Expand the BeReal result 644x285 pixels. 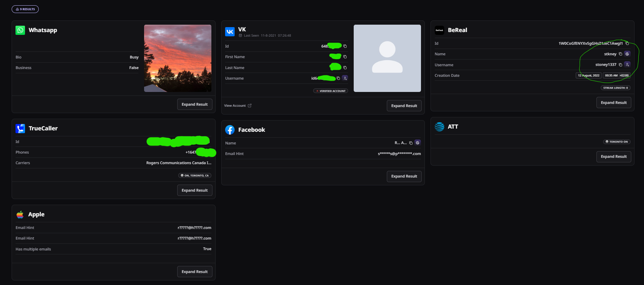pyautogui.click(x=614, y=103)
